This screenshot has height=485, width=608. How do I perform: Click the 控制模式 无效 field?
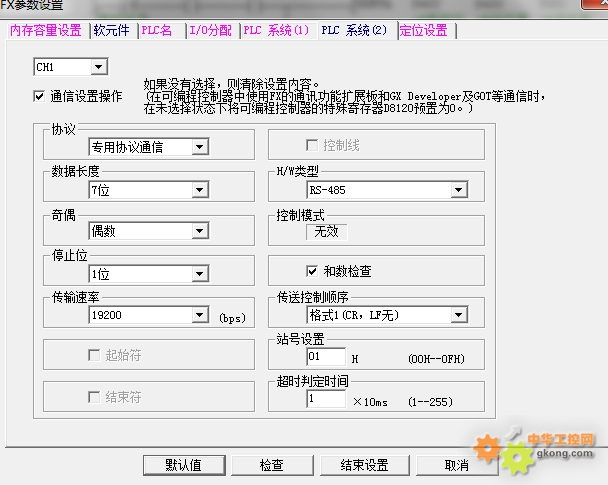(326, 232)
